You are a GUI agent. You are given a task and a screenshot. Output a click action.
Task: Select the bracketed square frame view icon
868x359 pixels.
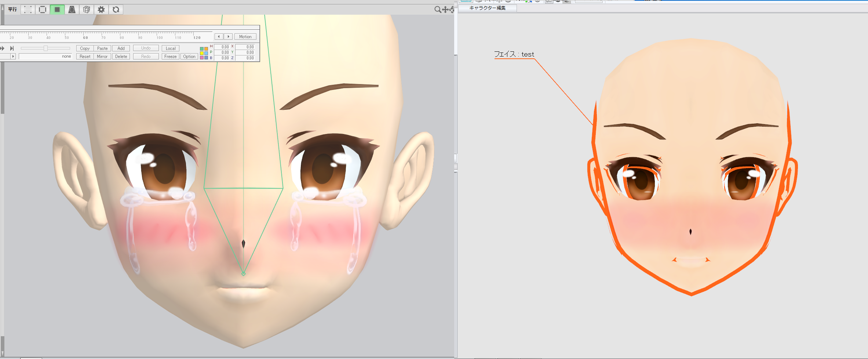[x=43, y=10]
